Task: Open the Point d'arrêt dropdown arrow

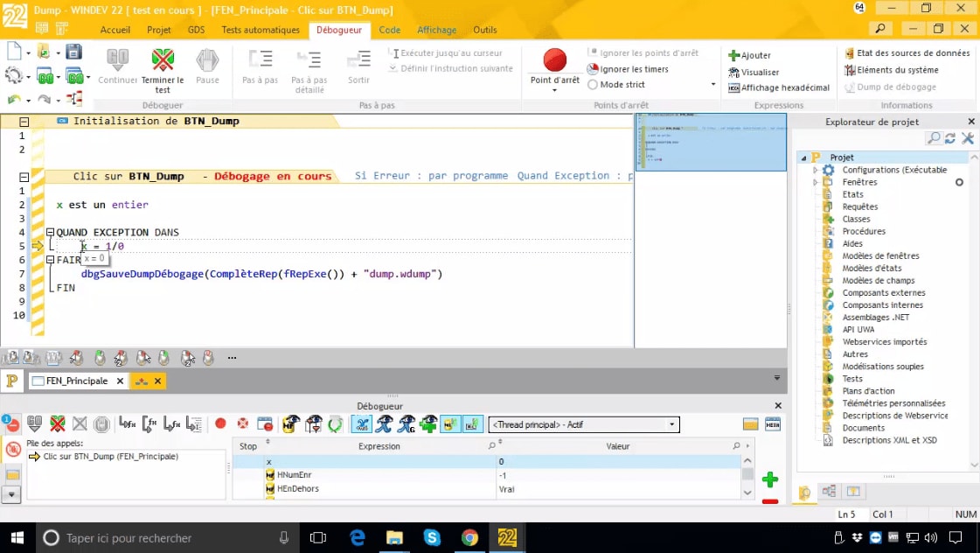Action: (554, 91)
